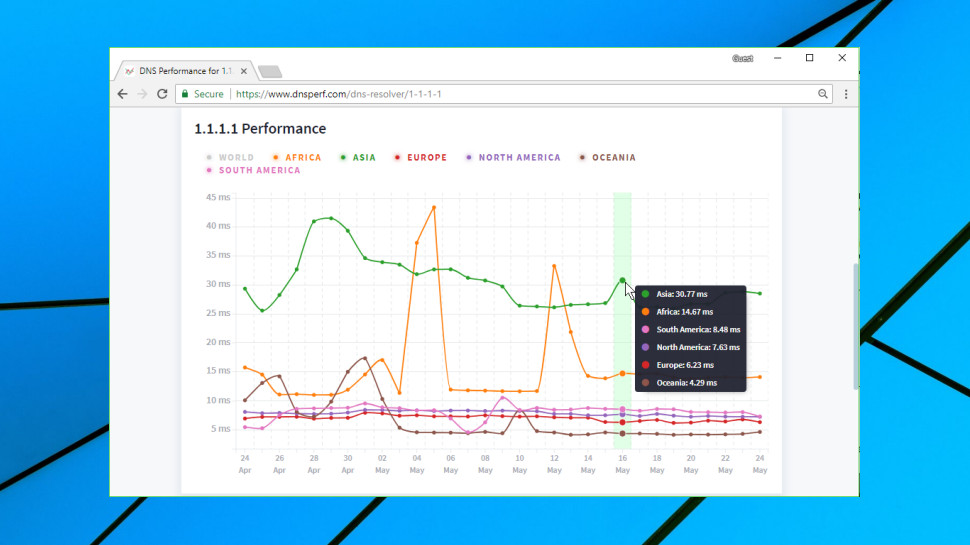
Task: Reload the page with refresh icon
Action: tap(162, 94)
